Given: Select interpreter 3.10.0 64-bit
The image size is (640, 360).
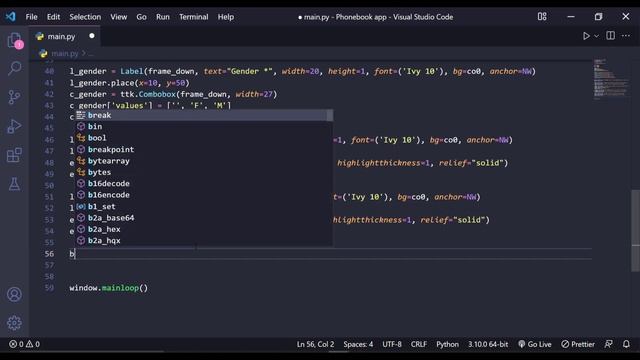Looking at the screenshot, I should (488, 344).
